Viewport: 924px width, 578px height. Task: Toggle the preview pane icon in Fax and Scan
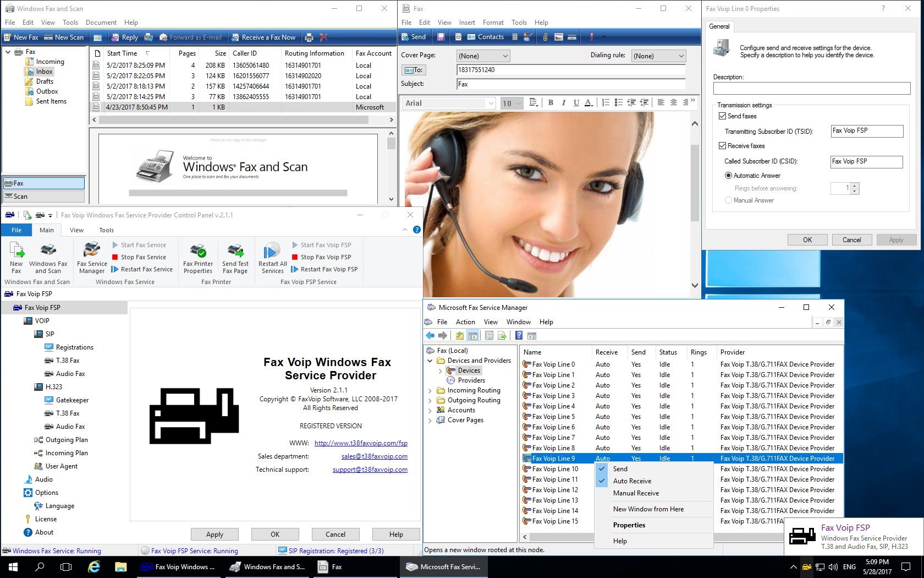coord(97,37)
